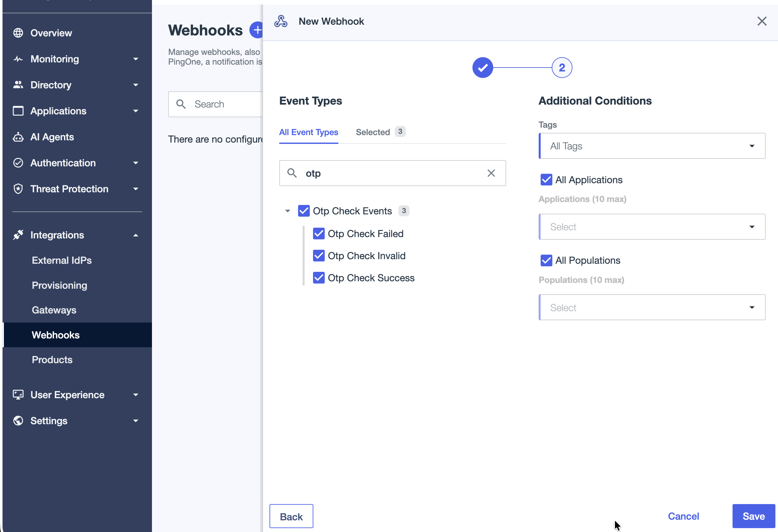Uncheck the Otp Check Success checkbox
This screenshot has width=778, height=532.
point(319,278)
